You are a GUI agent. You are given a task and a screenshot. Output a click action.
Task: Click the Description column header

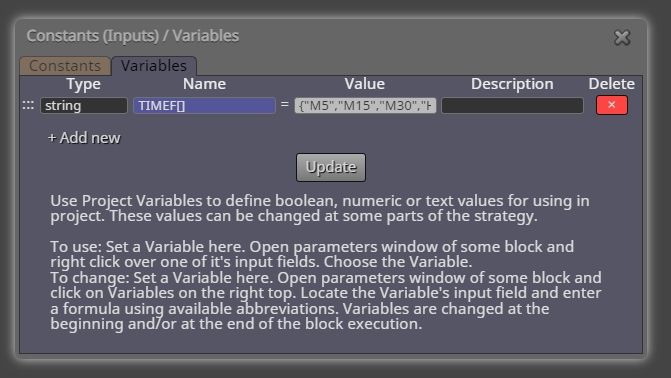click(512, 84)
